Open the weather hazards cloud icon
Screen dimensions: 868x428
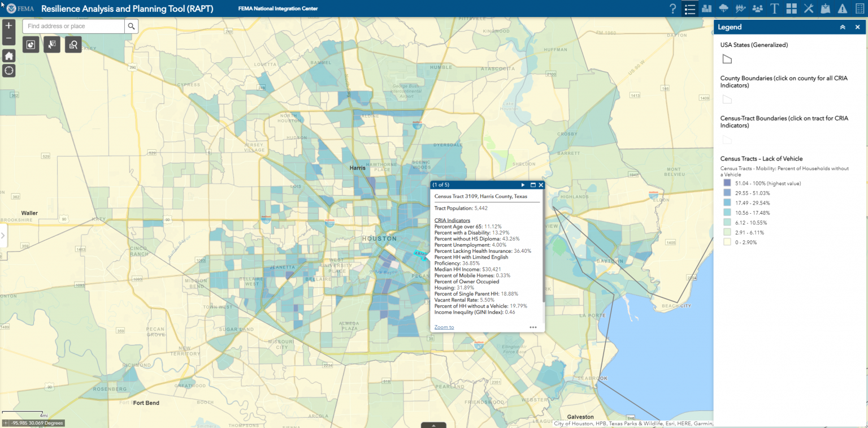tap(724, 8)
